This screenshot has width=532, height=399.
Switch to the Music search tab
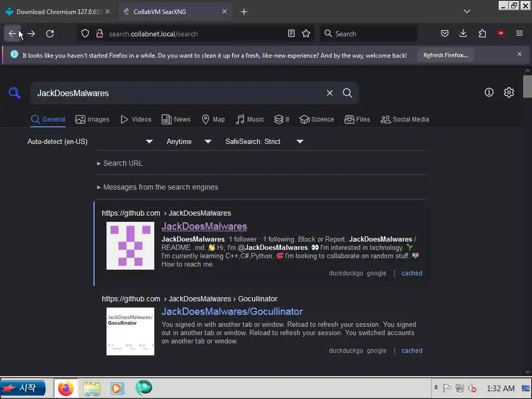(250, 119)
